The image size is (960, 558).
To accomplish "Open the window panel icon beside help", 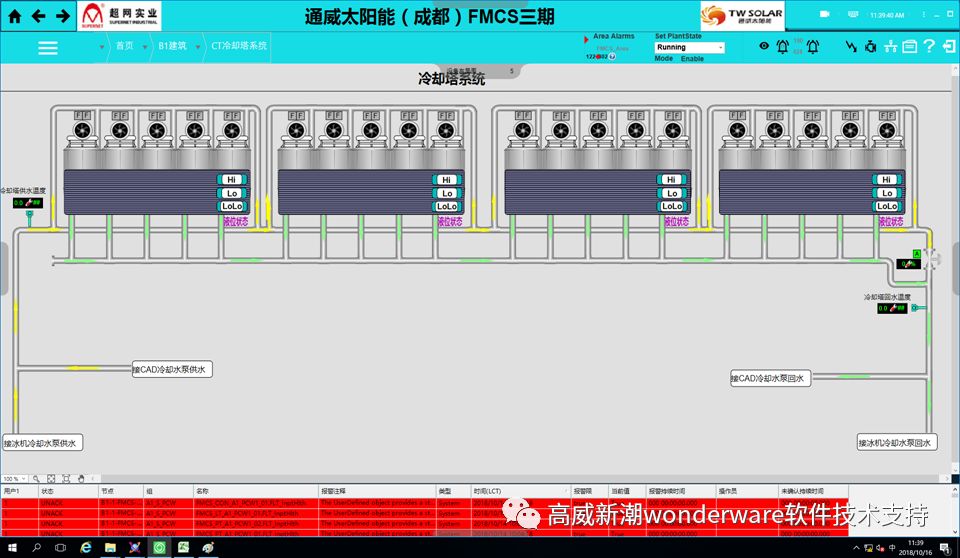I will click(x=910, y=46).
